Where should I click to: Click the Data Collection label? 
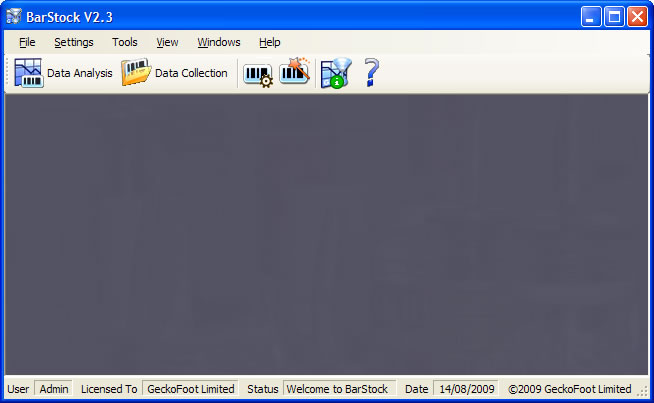(x=191, y=73)
